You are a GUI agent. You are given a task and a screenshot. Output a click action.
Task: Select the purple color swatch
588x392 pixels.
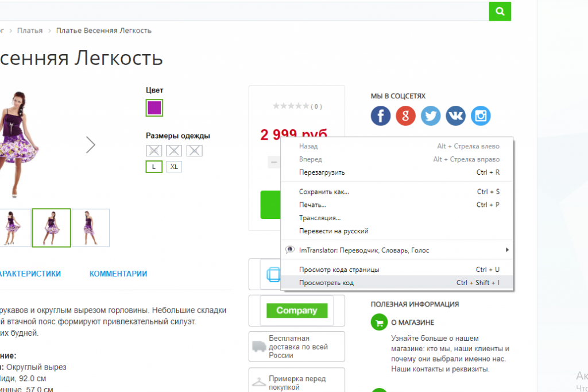click(154, 107)
